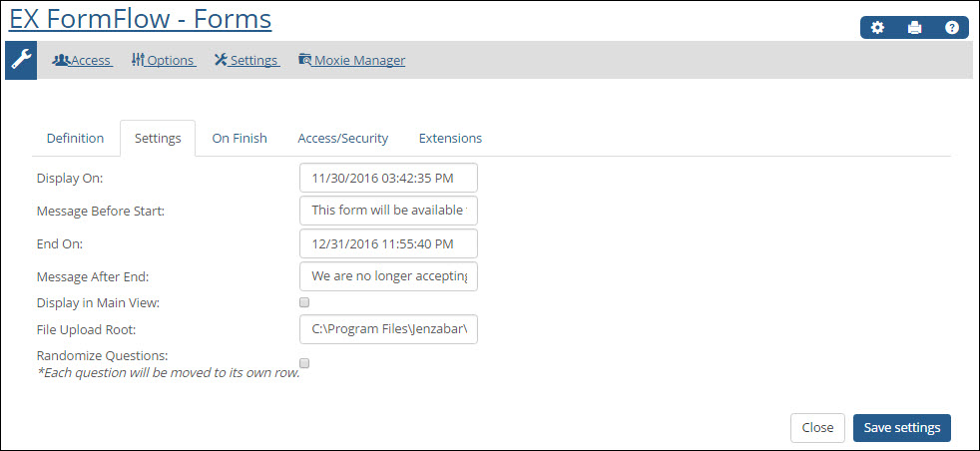Click the Display On date field
This screenshot has height=451, width=980.
[389, 178]
